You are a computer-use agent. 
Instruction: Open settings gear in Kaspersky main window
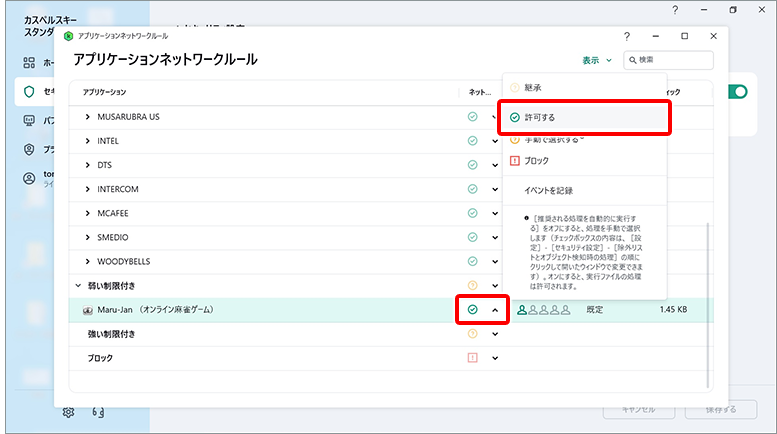68,412
